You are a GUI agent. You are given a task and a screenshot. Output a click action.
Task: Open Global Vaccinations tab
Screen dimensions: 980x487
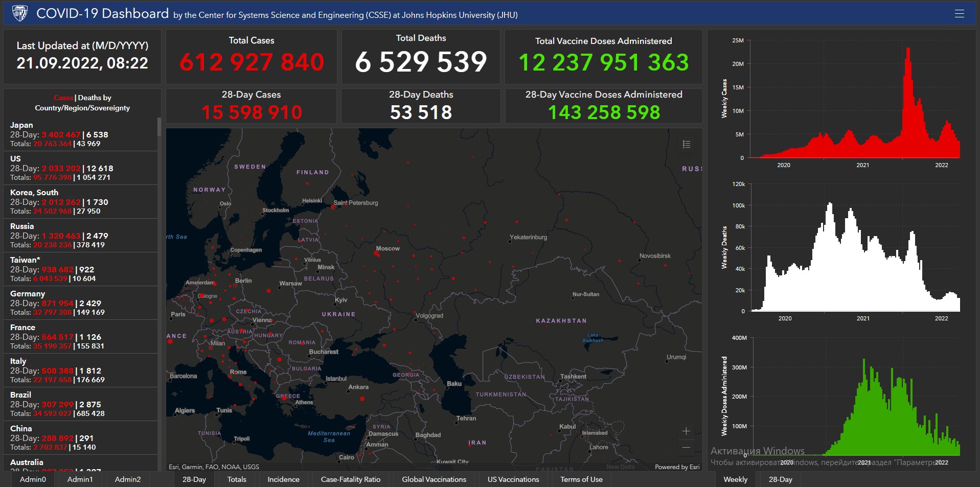click(434, 479)
